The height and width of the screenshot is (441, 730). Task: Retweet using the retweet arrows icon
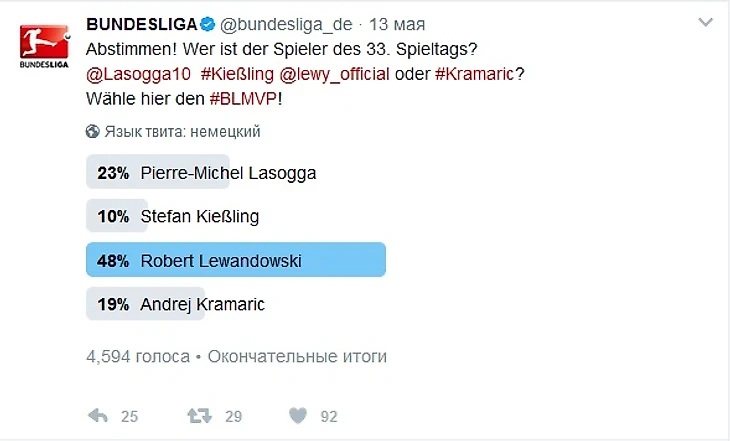(199, 416)
